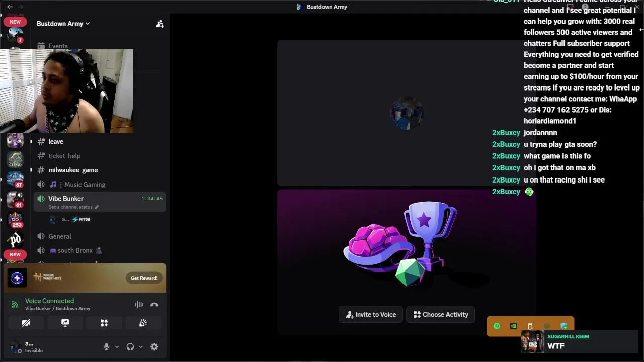The image size is (644, 362).
Task: Click the user avatar showing Invisible status
Action: [x=16, y=347]
